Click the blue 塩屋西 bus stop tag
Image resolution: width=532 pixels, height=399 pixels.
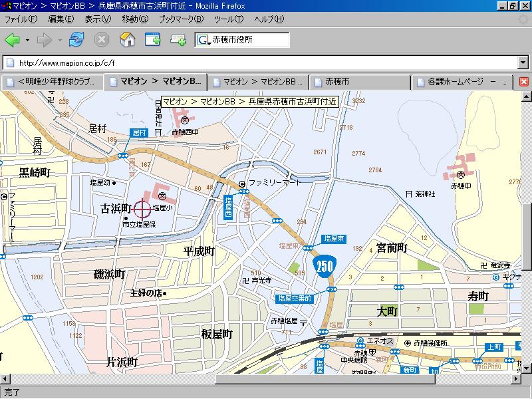pyautogui.click(x=228, y=207)
